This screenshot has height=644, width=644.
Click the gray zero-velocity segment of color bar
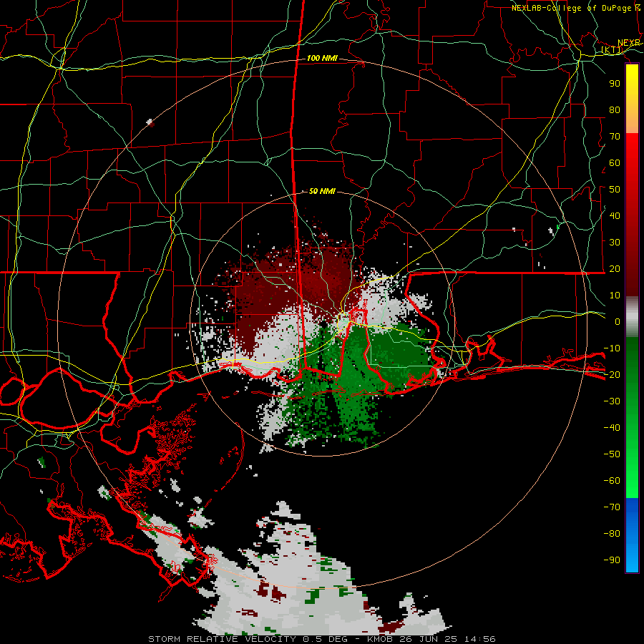(632, 317)
